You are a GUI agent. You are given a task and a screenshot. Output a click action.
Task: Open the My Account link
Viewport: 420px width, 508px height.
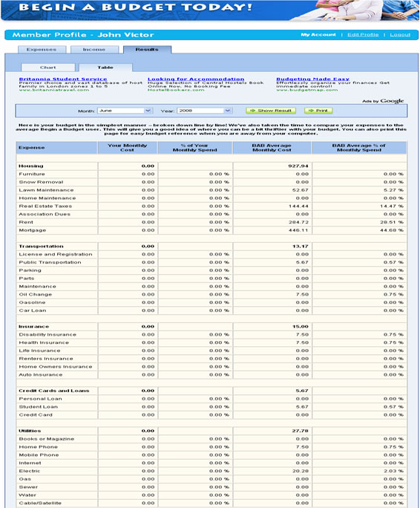coord(318,35)
